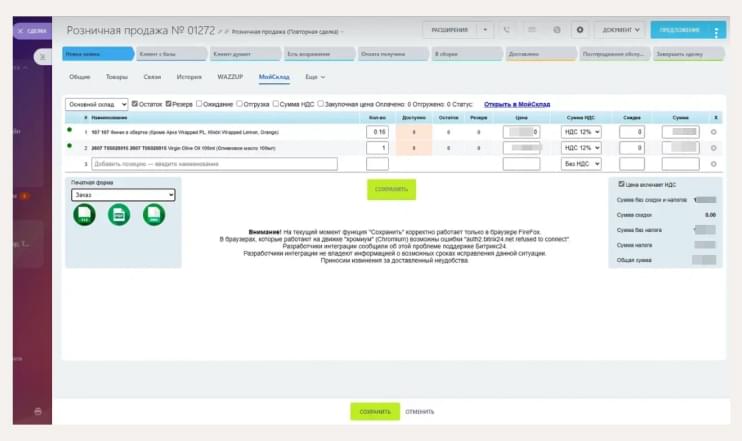
Task: Open the Документ dropdown
Action: click(x=621, y=30)
